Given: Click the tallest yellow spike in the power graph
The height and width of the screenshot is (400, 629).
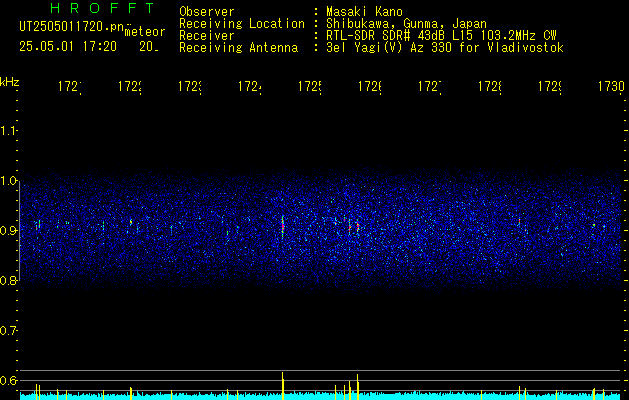Looking at the screenshot, I should tap(283, 386).
